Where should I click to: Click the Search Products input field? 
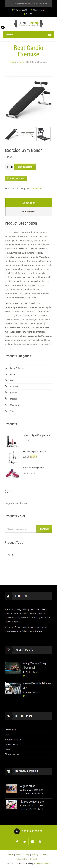pyautogui.click(x=21, y=529)
